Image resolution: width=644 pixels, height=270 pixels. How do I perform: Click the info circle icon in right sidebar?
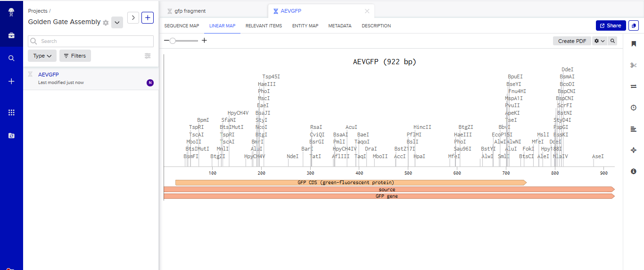pyautogui.click(x=633, y=171)
